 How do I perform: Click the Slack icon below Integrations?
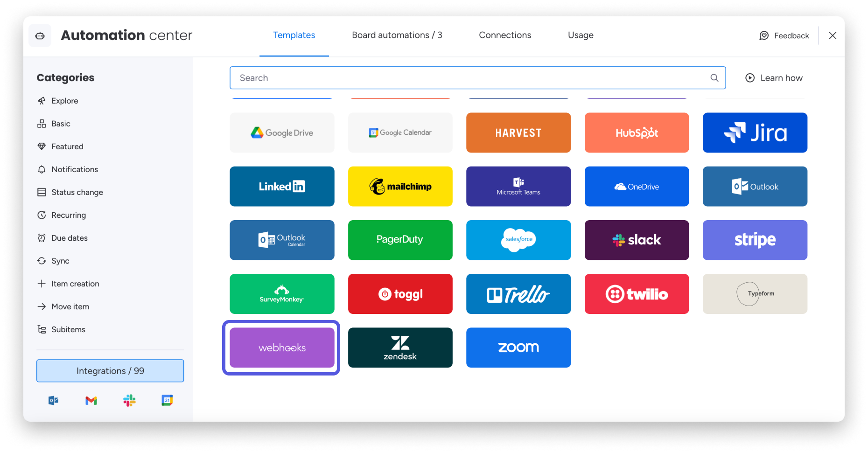(129, 400)
